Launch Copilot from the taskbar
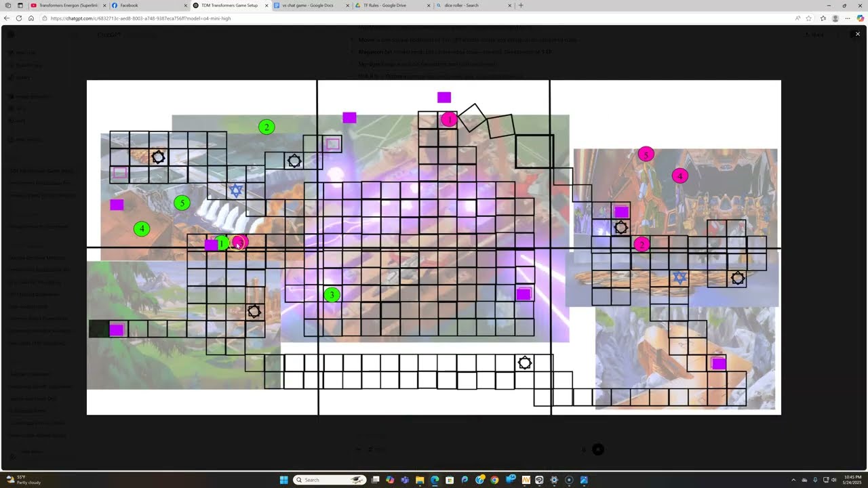The image size is (868, 488). [390, 480]
